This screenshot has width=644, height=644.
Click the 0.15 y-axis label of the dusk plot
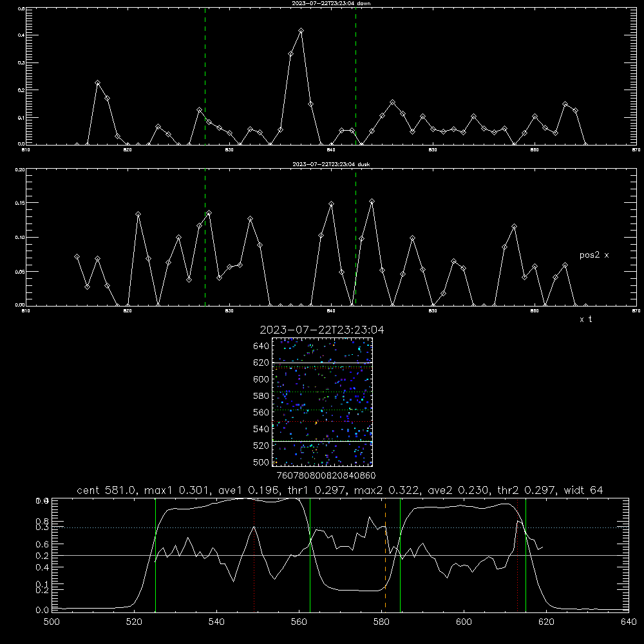tap(20, 203)
